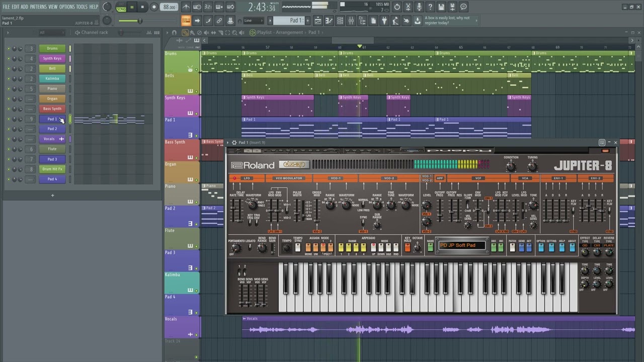Click the save project floppy icon
The height and width of the screenshot is (362, 644).
coord(441,7)
